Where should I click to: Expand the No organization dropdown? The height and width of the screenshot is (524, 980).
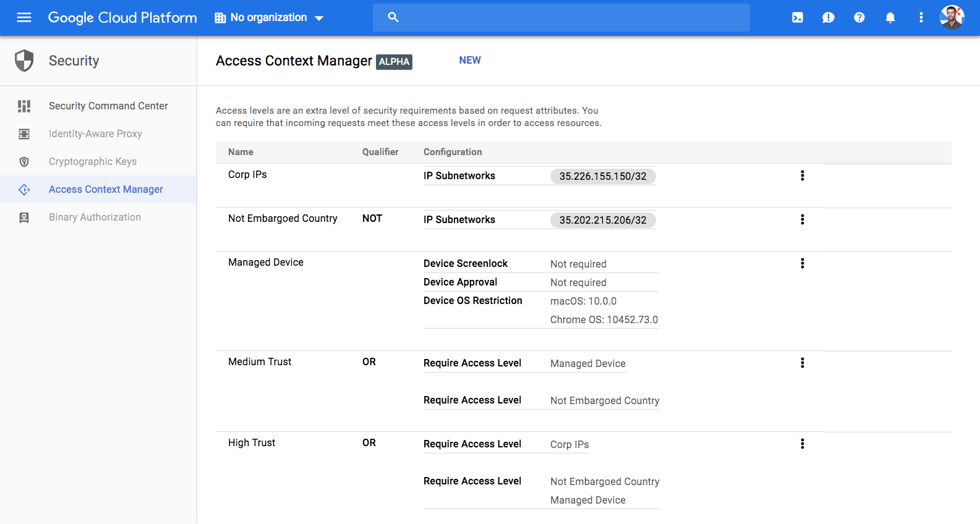click(x=269, y=17)
